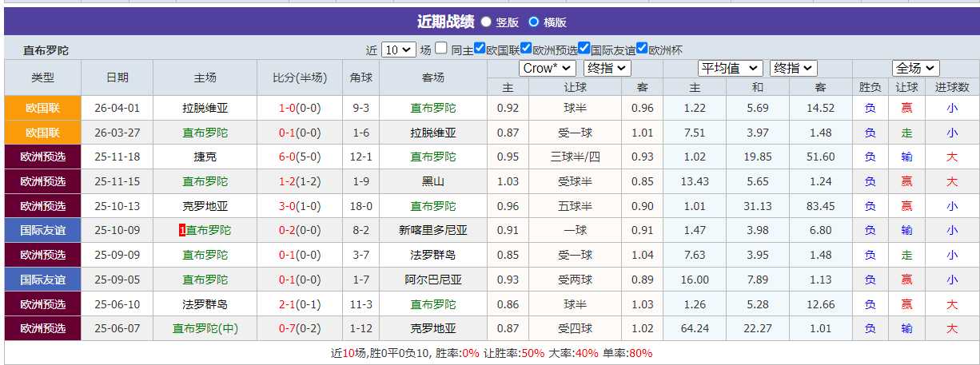
Task: Click the handicap value 三球半/四
Action: [x=575, y=157]
